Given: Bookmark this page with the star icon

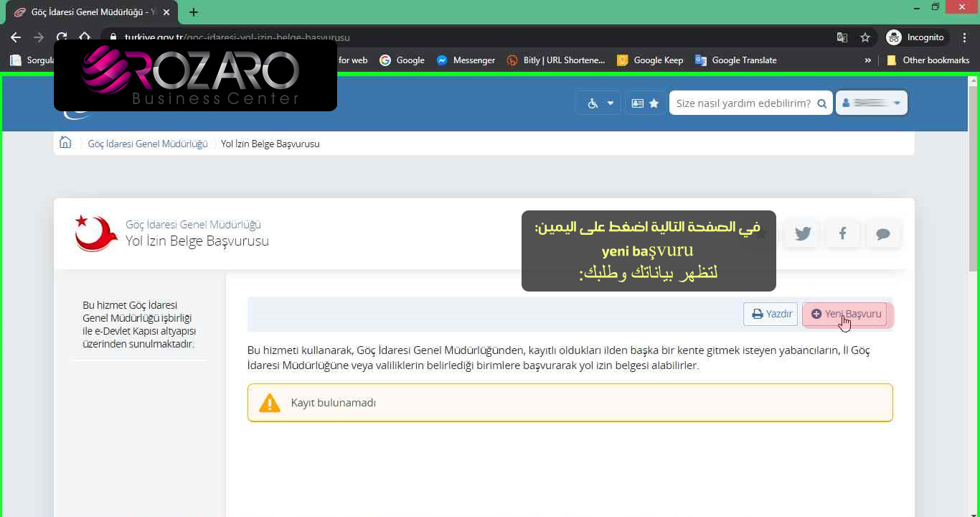Looking at the screenshot, I should pos(865,37).
